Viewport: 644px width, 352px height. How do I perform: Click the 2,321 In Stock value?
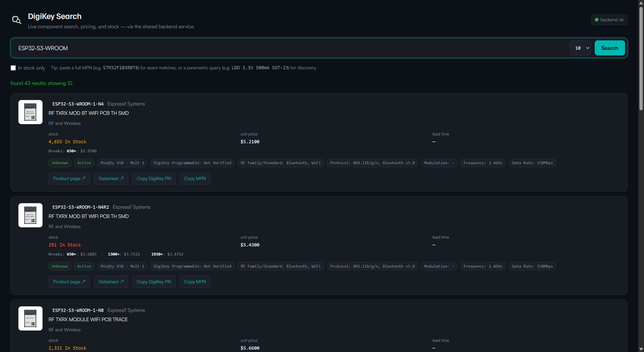pyautogui.click(x=67, y=348)
